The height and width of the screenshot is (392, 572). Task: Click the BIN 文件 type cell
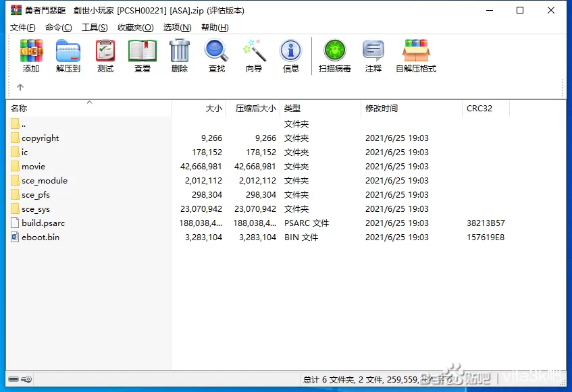(x=301, y=237)
